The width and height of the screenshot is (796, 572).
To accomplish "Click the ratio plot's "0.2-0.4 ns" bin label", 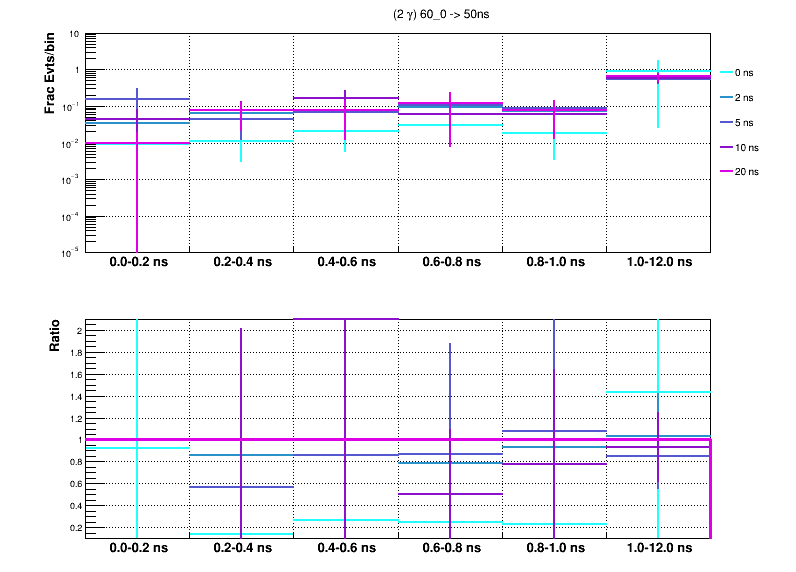I will pos(241,549).
